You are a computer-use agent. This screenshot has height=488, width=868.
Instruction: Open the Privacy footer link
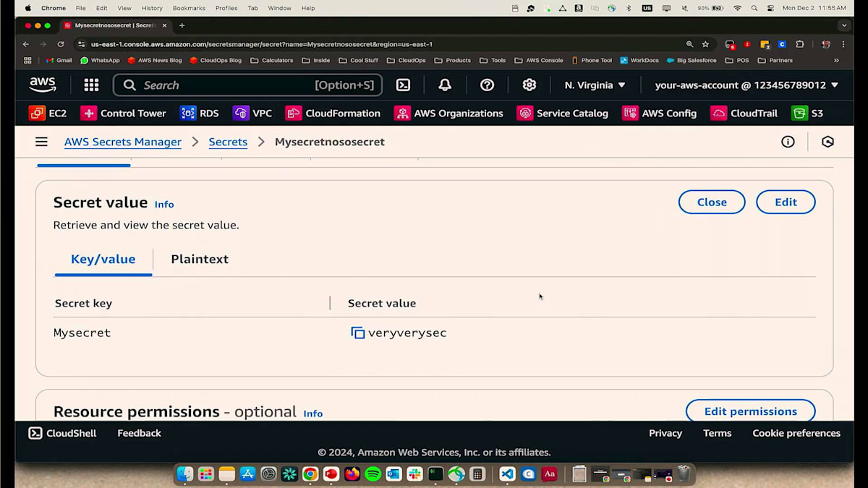[x=665, y=433]
